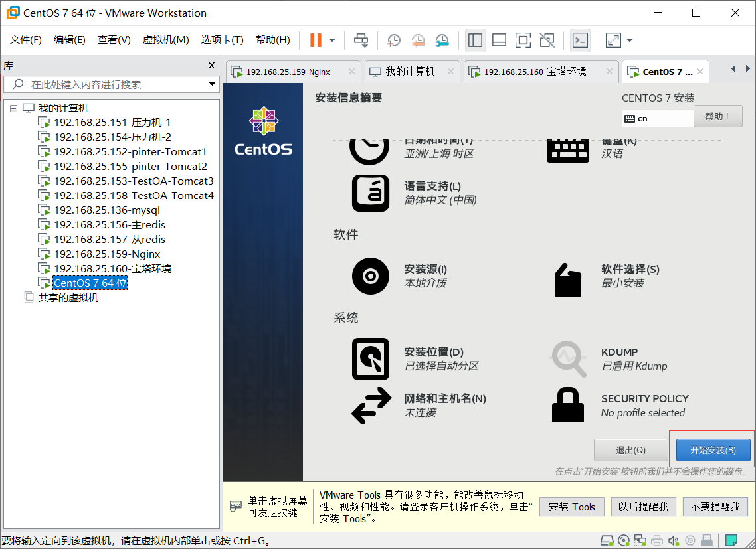The width and height of the screenshot is (756, 549).
Task: Open the 查看(V) menu
Action: coord(114,40)
